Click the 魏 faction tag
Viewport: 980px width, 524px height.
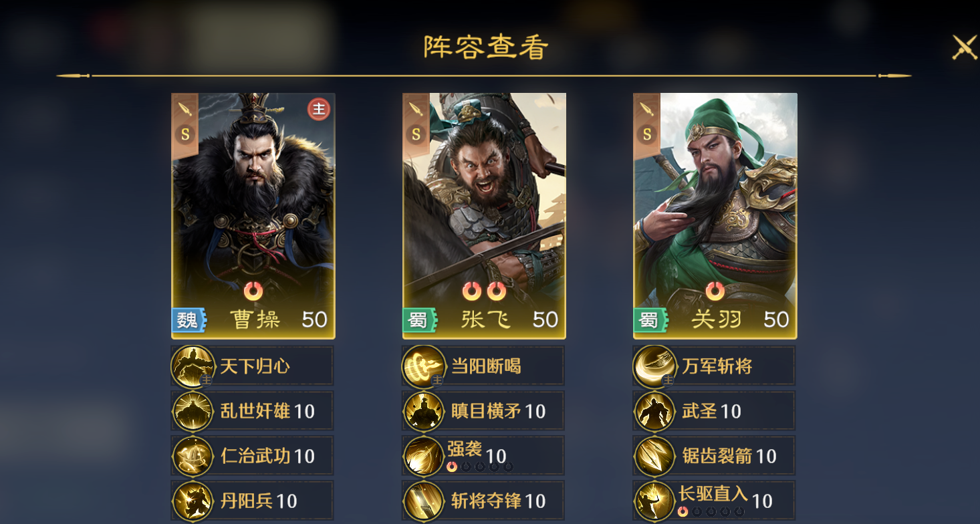click(189, 320)
